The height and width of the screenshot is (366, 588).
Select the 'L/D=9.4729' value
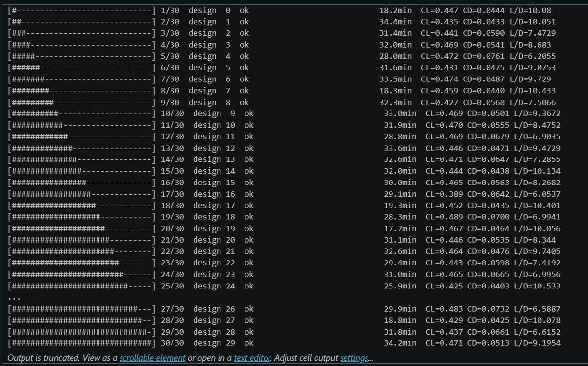537,148
